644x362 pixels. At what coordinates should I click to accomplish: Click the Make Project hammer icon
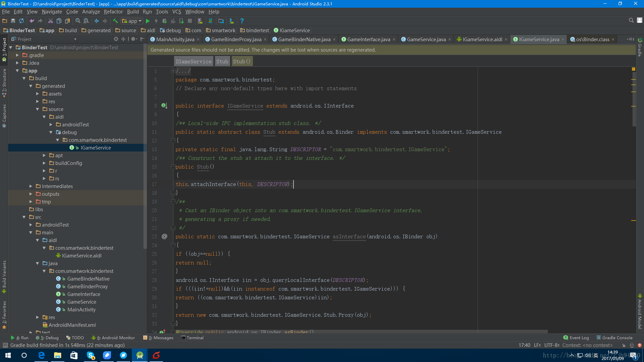point(115,21)
